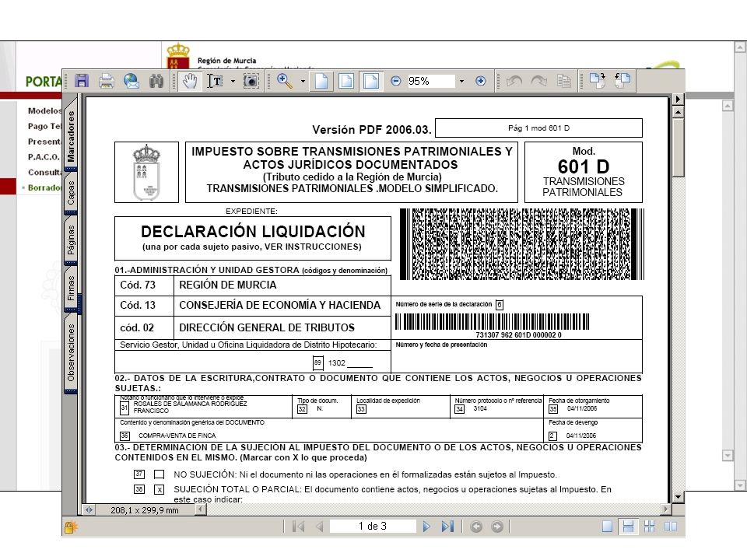Viewport: 747px width, 560px height.
Task: Click Consult link in portal sidebar
Action: click(x=44, y=173)
